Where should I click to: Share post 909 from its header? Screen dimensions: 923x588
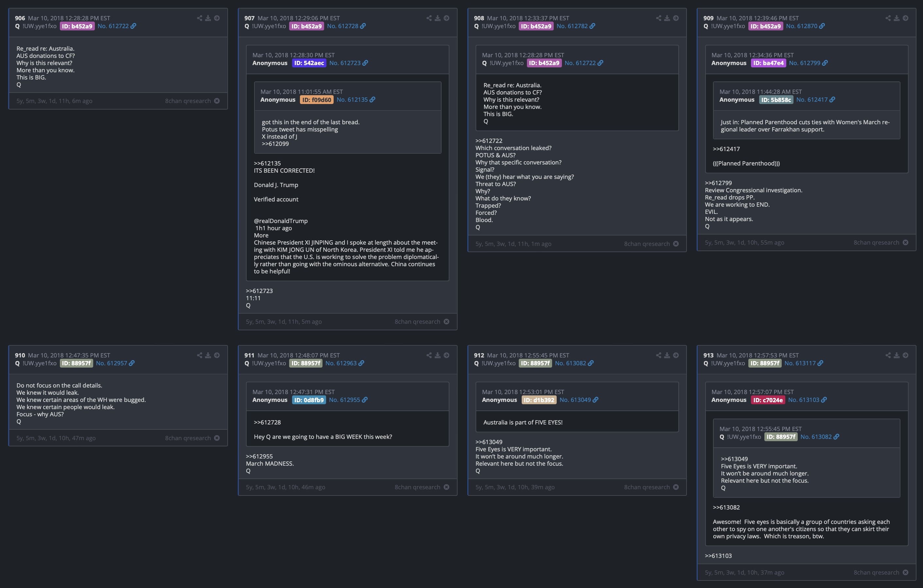point(888,18)
